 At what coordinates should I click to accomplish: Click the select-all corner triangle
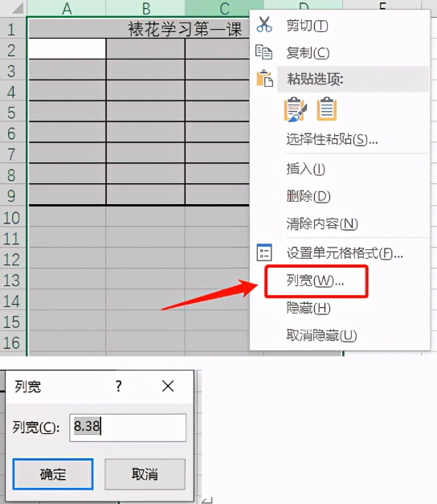tap(17, 8)
